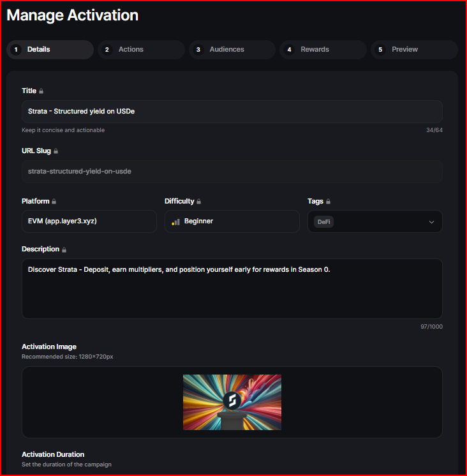Click into the Title input field
This screenshot has width=467, height=476.
[232, 111]
